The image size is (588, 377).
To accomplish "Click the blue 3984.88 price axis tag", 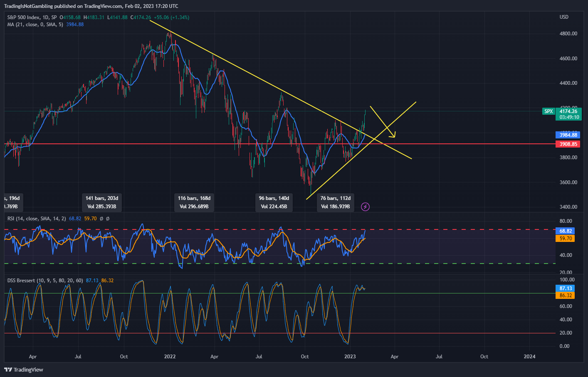I will [x=568, y=135].
